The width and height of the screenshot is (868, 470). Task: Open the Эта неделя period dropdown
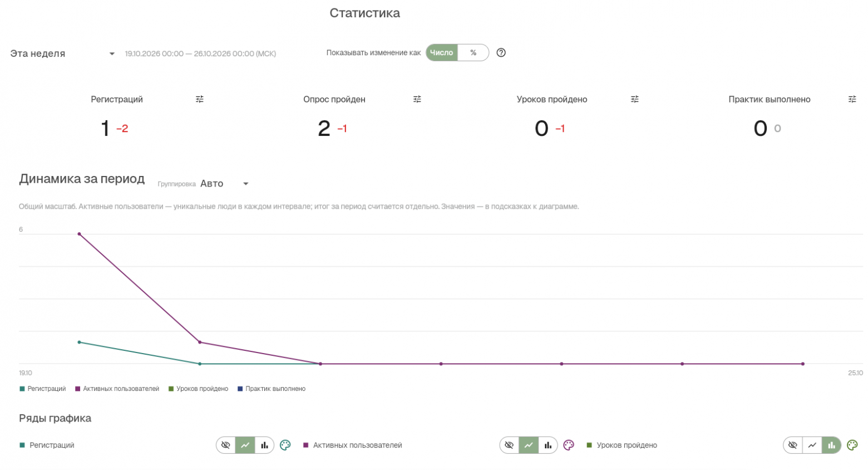click(62, 53)
